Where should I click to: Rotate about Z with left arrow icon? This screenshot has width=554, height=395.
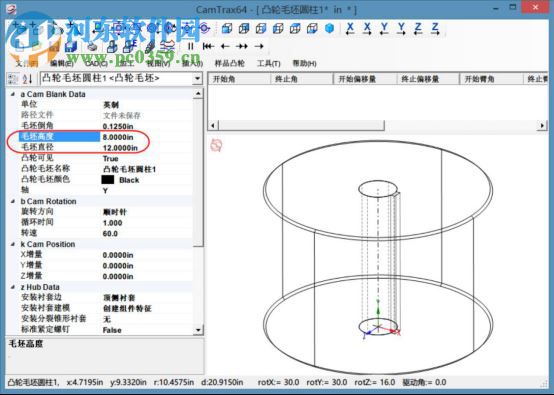[418, 29]
